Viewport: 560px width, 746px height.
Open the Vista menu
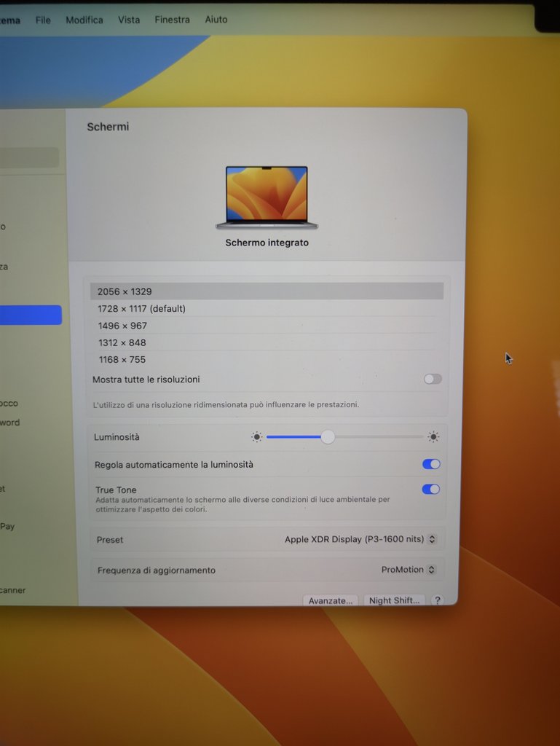pyautogui.click(x=129, y=20)
